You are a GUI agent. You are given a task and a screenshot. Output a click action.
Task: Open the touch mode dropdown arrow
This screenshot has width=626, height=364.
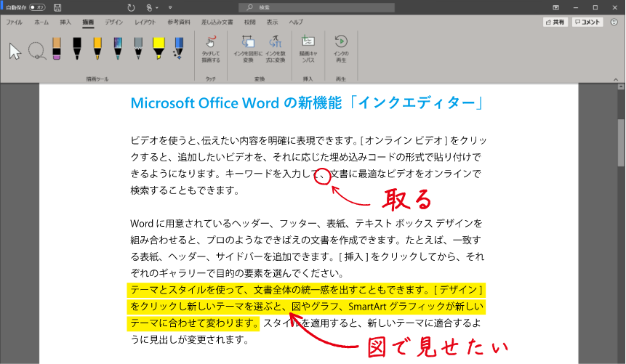(x=157, y=7)
